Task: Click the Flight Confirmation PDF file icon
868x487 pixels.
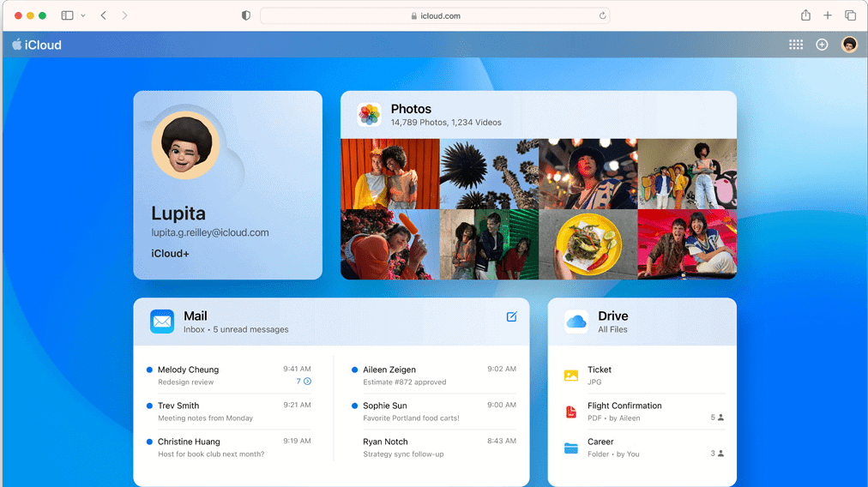Action: coord(570,412)
